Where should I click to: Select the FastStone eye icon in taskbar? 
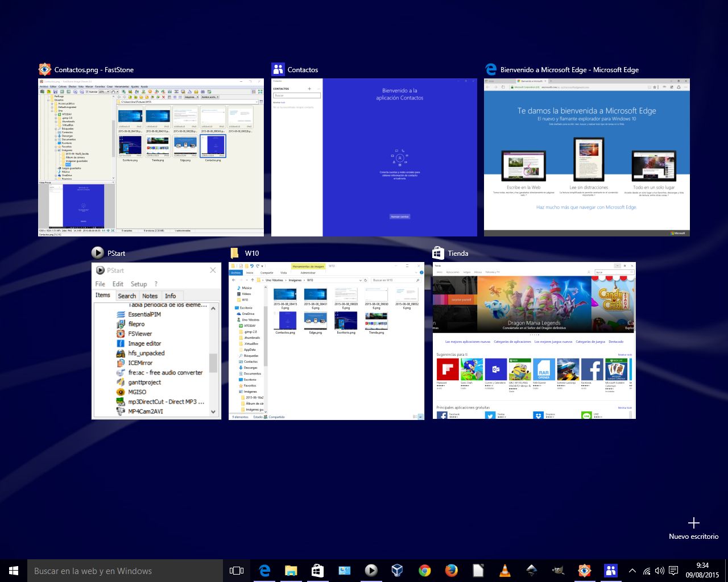[584, 571]
